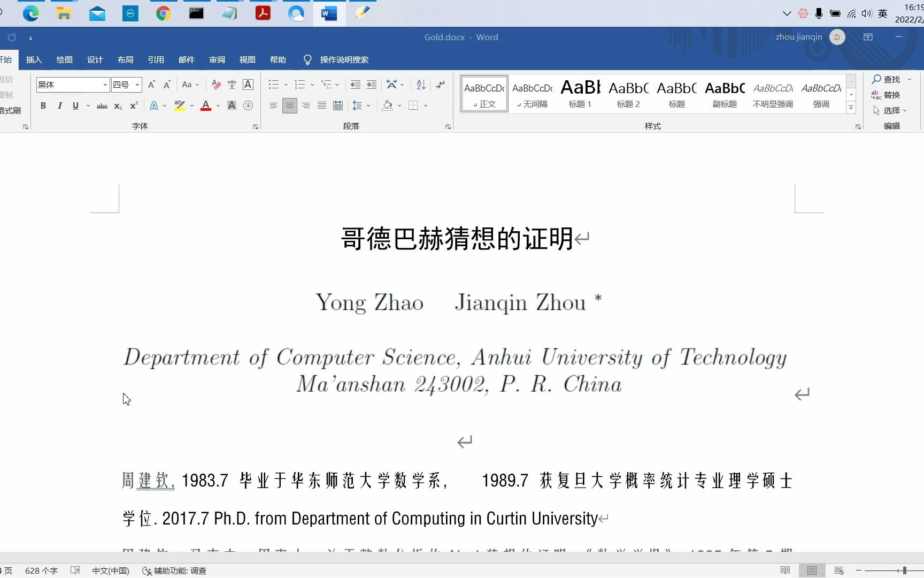Viewport: 924px width, 578px height.
Task: Align paragraph text left
Action: [x=273, y=106]
